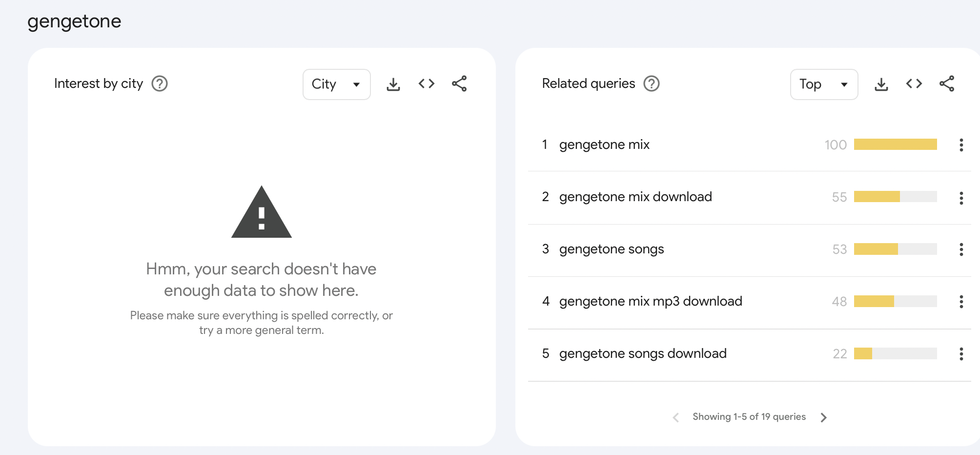Open more options for gengetone songs download
This screenshot has height=455, width=980.
pyautogui.click(x=961, y=354)
